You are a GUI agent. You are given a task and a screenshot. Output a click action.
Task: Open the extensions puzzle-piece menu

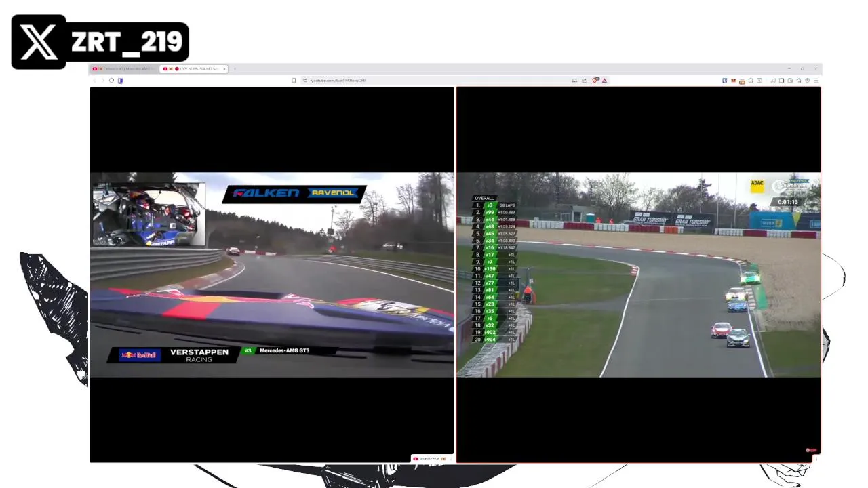(x=751, y=81)
